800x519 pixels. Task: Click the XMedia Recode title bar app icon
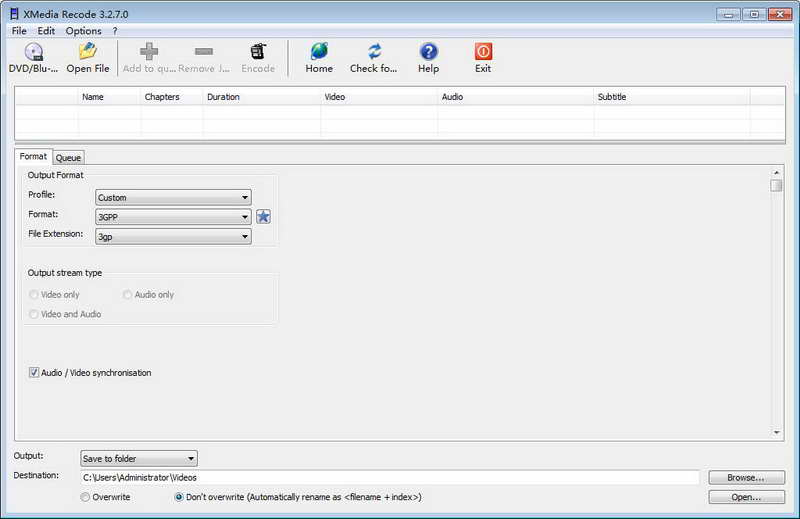[x=14, y=14]
